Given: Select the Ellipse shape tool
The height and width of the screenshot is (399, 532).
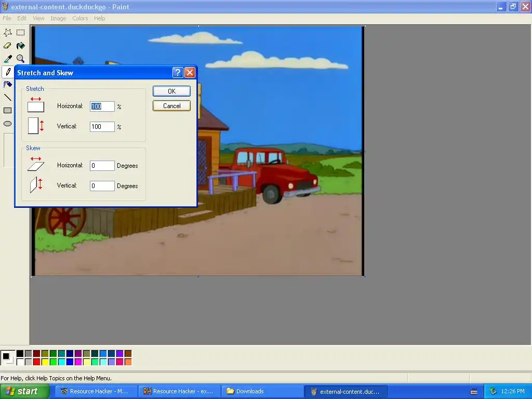Looking at the screenshot, I should tap(7, 124).
